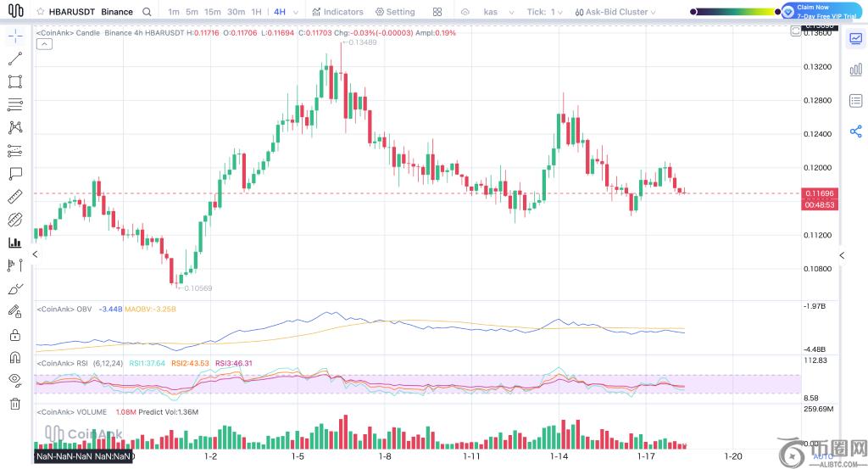
Task: Switch to the 15m timeframe
Action: coord(212,12)
